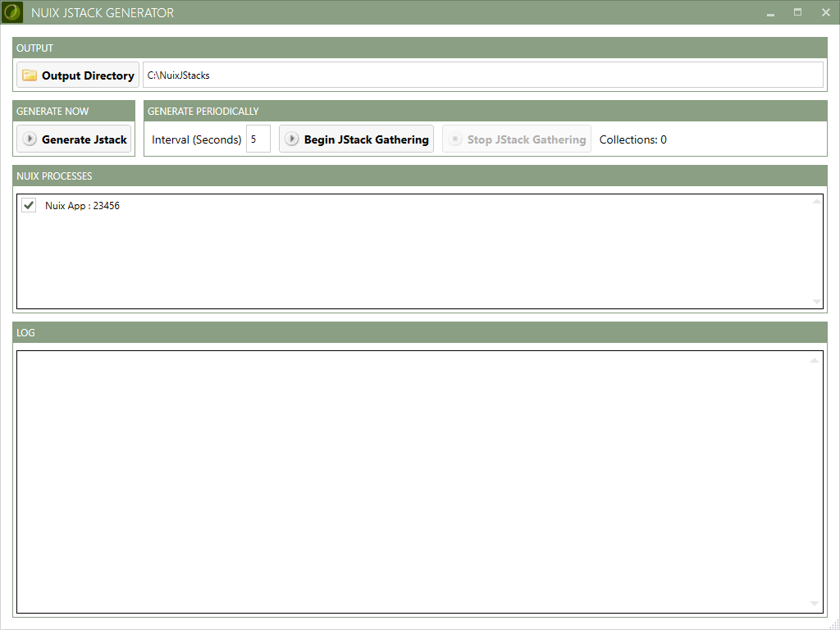Click the Interval (Seconds) label
840x630 pixels.
197,139
